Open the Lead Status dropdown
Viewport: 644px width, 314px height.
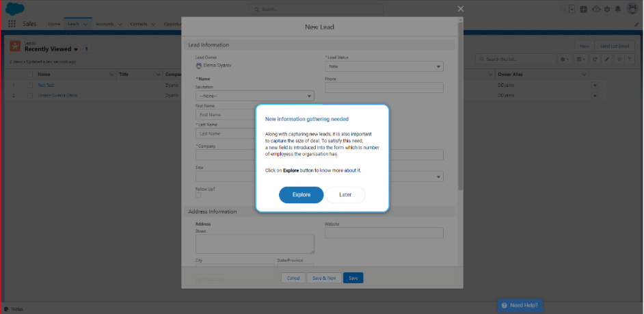tap(384, 66)
